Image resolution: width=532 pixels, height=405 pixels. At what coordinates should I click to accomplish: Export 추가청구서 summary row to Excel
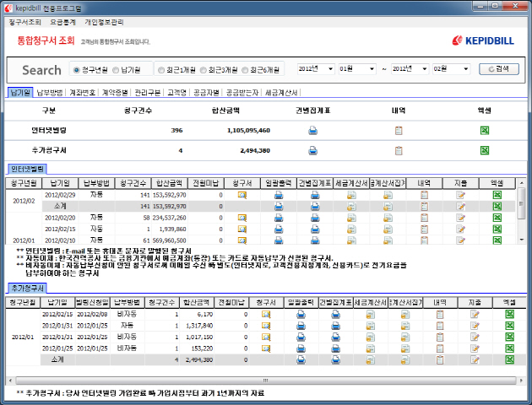pos(485,150)
